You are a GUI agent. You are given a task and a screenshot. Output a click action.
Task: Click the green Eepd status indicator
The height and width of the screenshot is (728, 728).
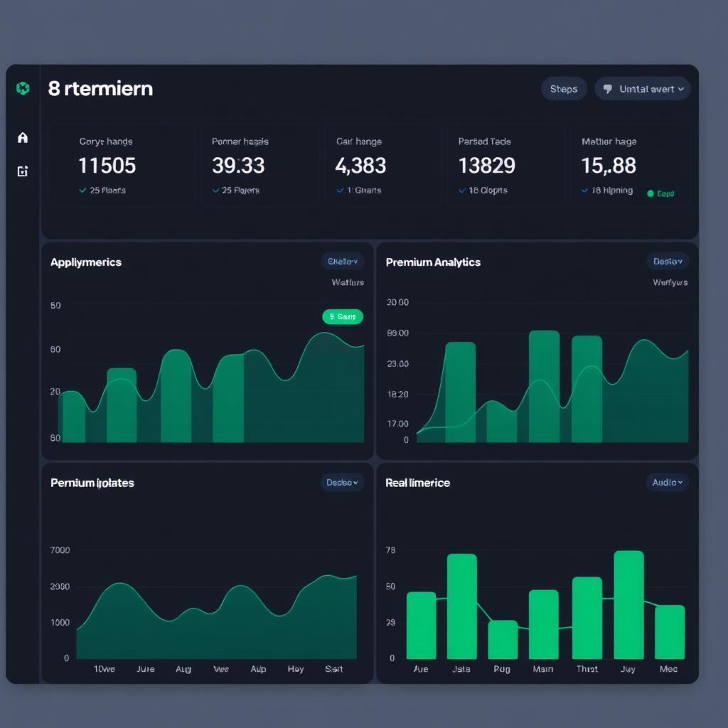click(x=660, y=193)
